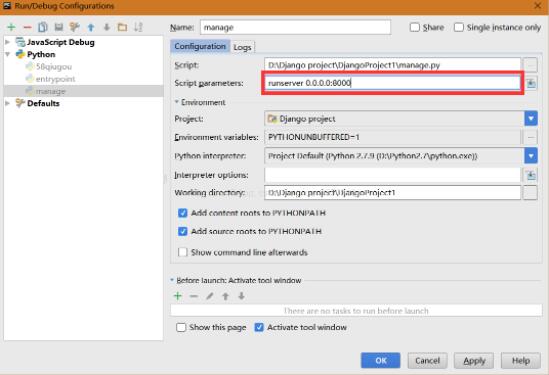Expand the Script parameters field editor icon
The height and width of the screenshot is (375, 549).
click(531, 83)
